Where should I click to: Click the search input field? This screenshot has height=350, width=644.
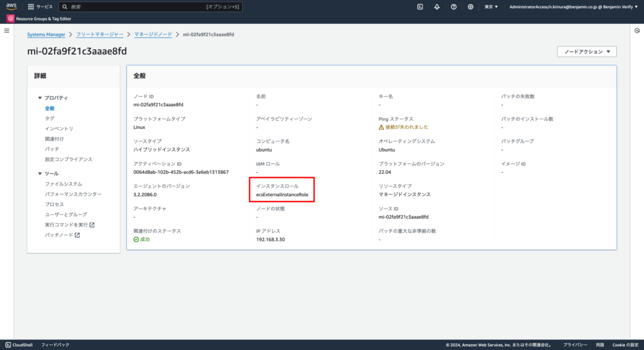150,6
